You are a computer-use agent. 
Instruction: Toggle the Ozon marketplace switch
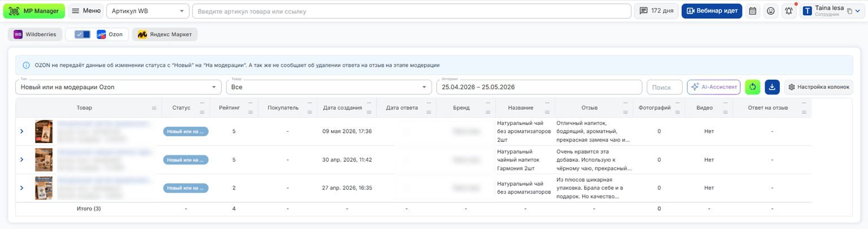tap(83, 34)
